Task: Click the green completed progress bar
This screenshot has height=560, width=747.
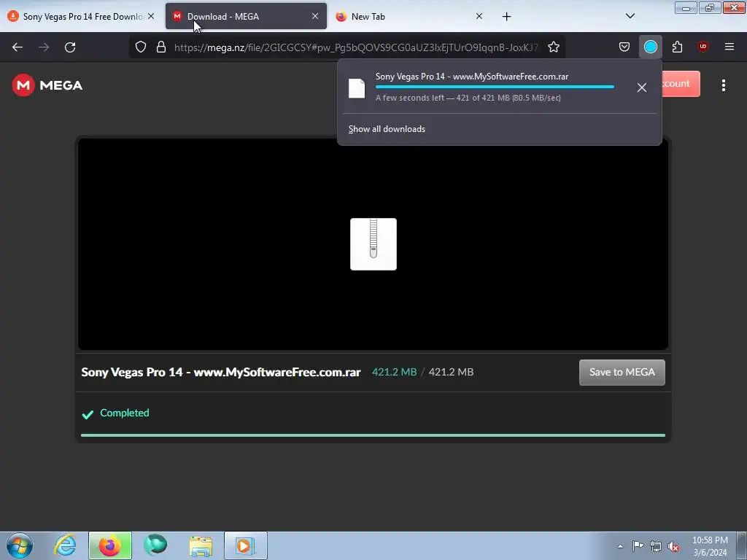Action: [x=373, y=435]
